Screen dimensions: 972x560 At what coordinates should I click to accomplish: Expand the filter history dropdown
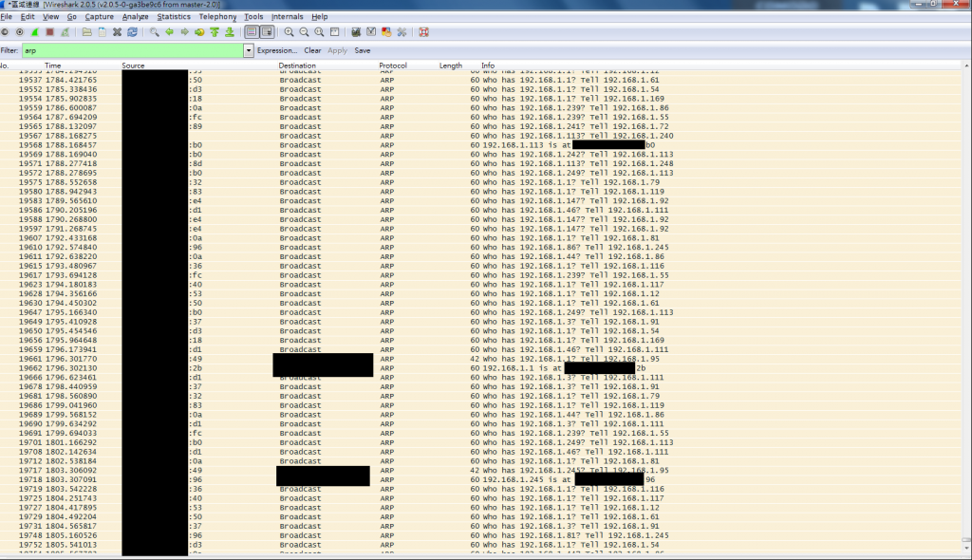[249, 51]
